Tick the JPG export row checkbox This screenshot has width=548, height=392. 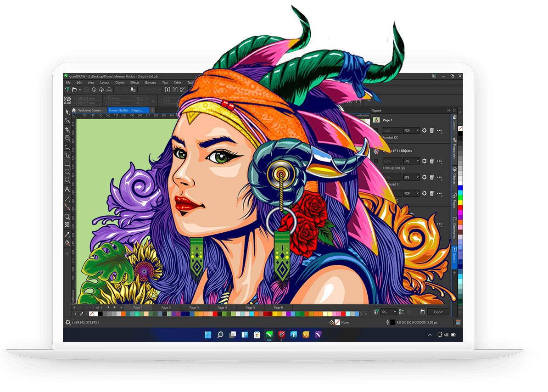point(376,161)
